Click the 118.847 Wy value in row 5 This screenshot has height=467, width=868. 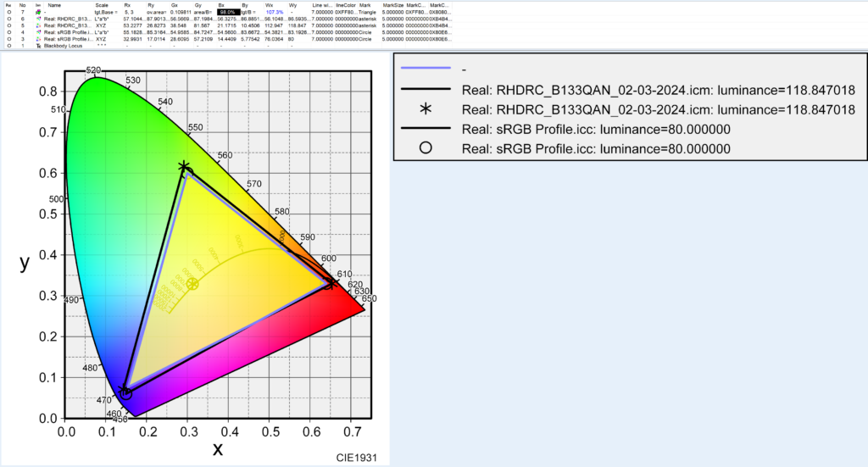tap(298, 25)
